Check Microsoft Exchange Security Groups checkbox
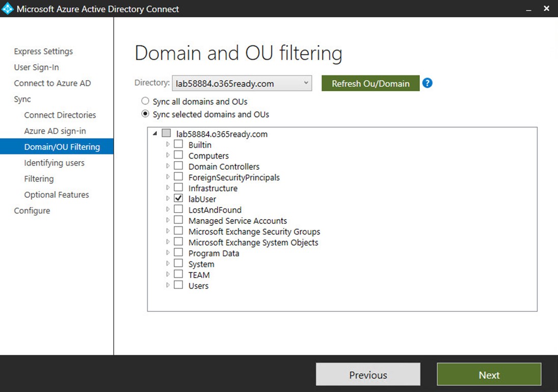The height and width of the screenshot is (392, 558). click(x=178, y=231)
